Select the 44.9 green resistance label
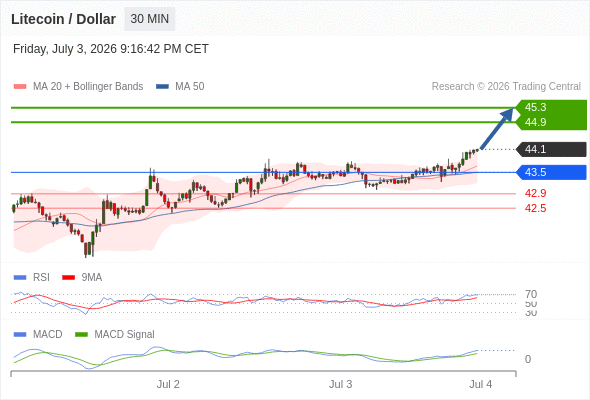The width and height of the screenshot is (590, 400). [x=552, y=122]
